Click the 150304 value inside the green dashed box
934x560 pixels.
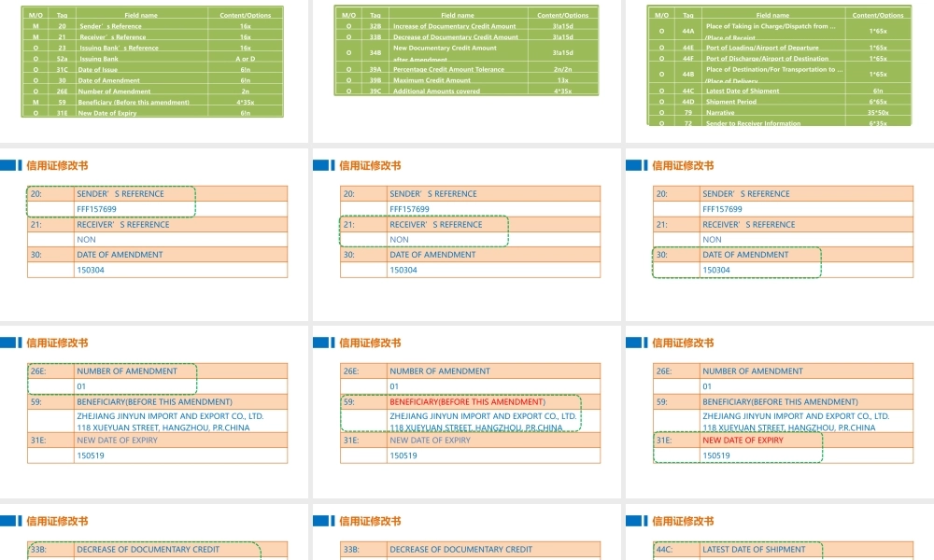pyautogui.click(x=715, y=270)
